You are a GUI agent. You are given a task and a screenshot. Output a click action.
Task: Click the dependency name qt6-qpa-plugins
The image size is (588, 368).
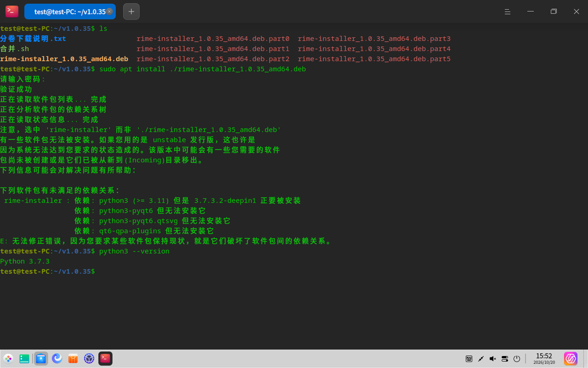tap(130, 231)
